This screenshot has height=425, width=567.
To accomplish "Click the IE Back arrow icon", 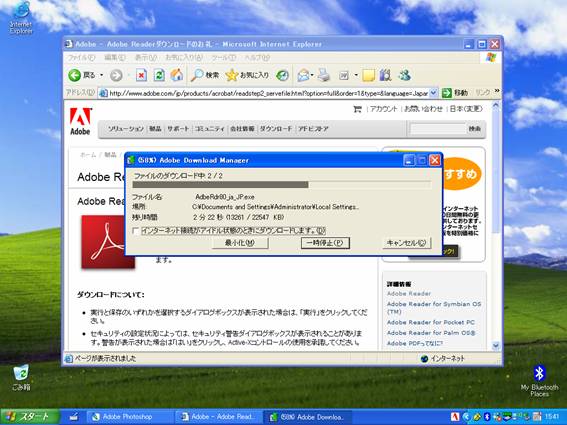I will click(x=74, y=75).
